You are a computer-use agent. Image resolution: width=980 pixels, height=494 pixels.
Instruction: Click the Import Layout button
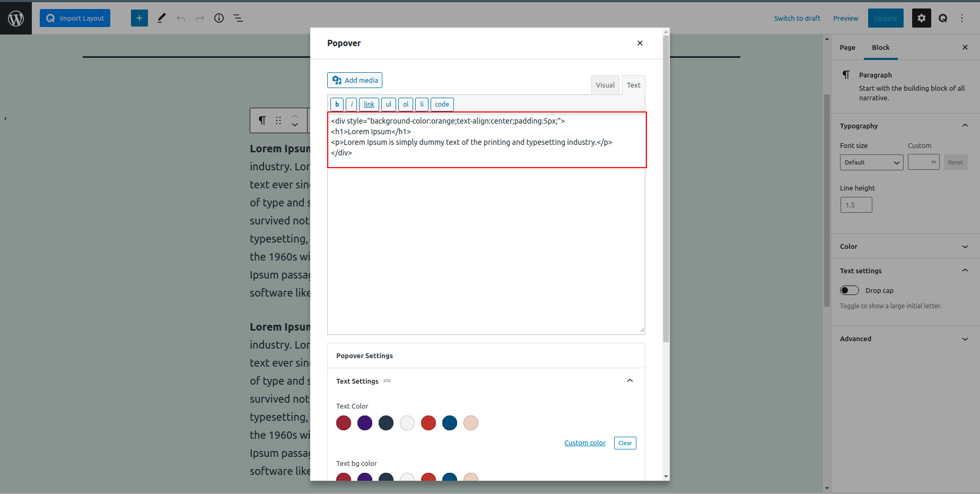click(75, 18)
